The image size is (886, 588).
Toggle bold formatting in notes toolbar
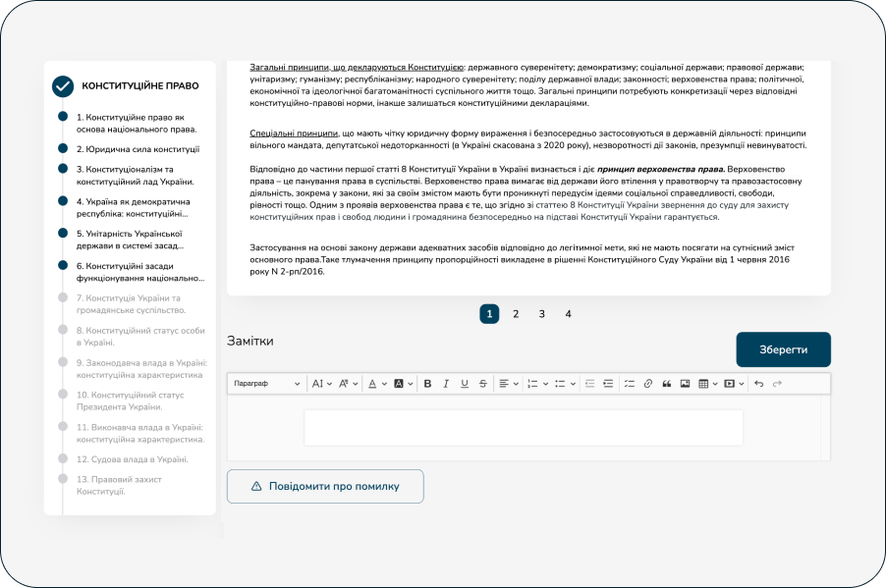tap(427, 384)
